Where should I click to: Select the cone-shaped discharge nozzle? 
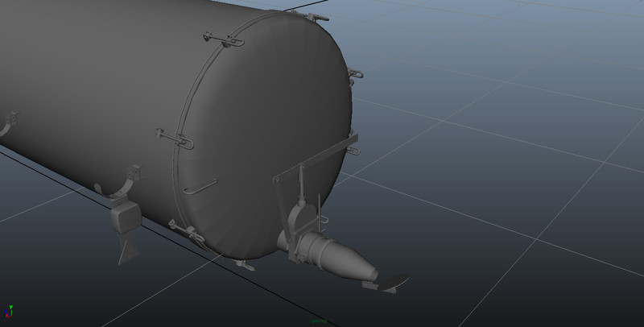click(349, 263)
